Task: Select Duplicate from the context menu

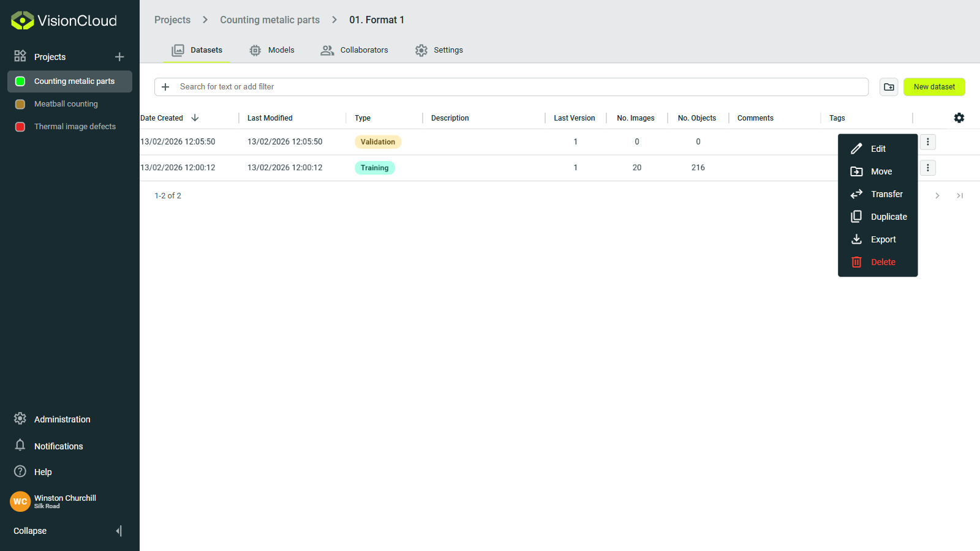Action: 889,216
